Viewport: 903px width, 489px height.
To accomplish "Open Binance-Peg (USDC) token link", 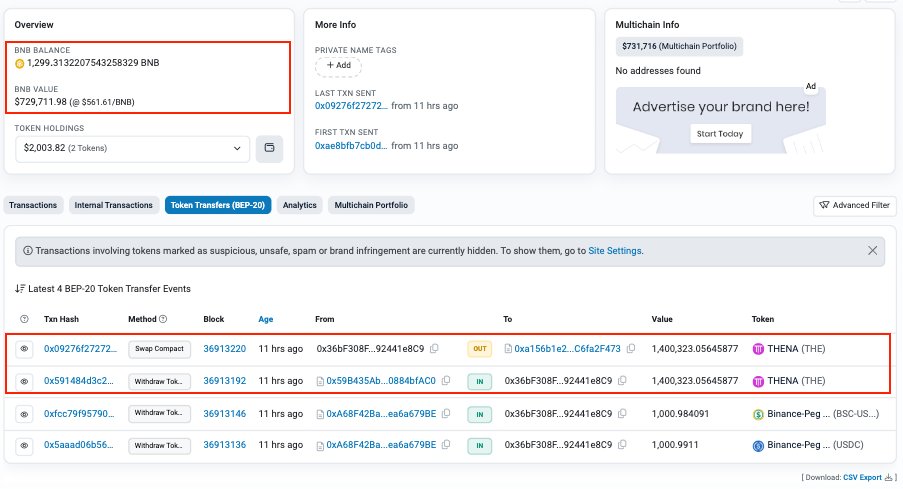I will (815, 445).
